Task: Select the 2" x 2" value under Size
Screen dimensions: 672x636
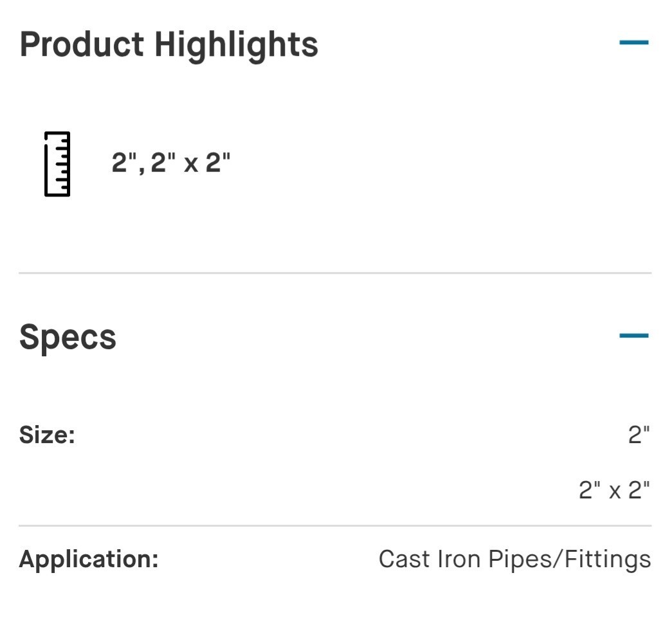Action: point(614,490)
